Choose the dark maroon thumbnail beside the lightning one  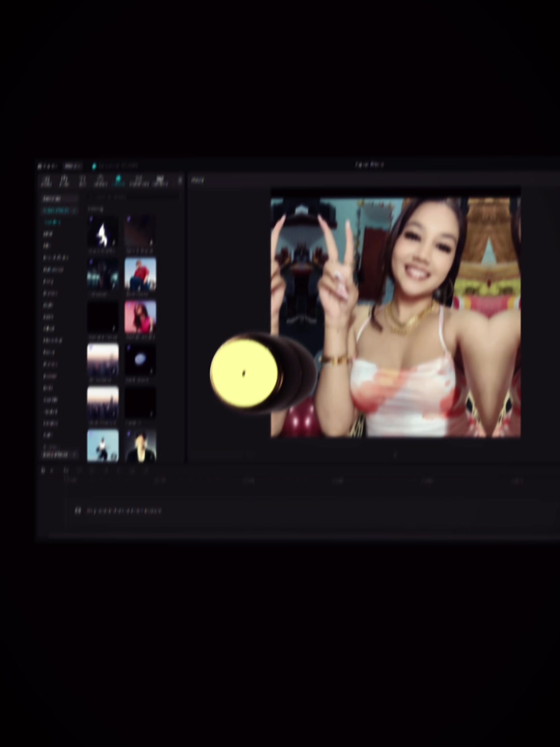tap(140, 231)
